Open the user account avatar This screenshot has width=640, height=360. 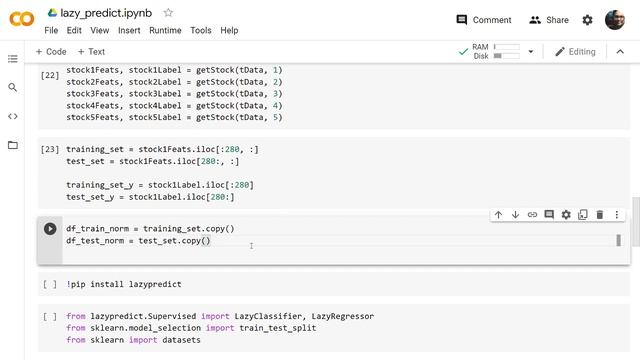coord(615,20)
